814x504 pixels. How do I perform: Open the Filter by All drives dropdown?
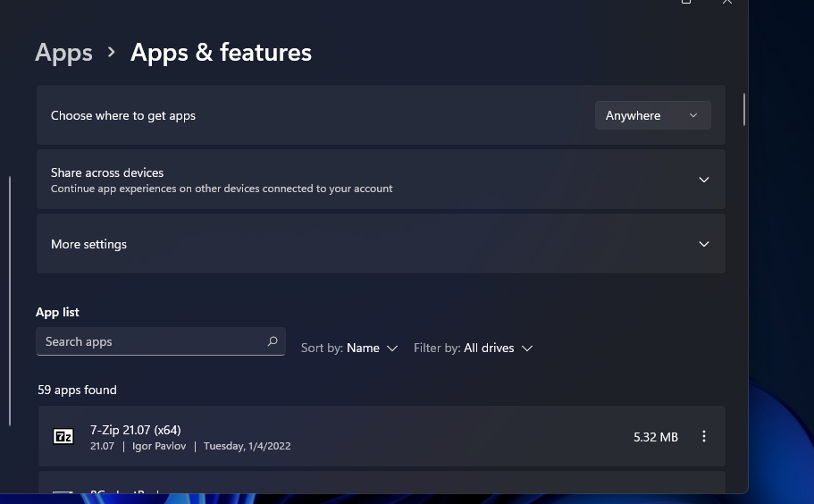coord(498,348)
